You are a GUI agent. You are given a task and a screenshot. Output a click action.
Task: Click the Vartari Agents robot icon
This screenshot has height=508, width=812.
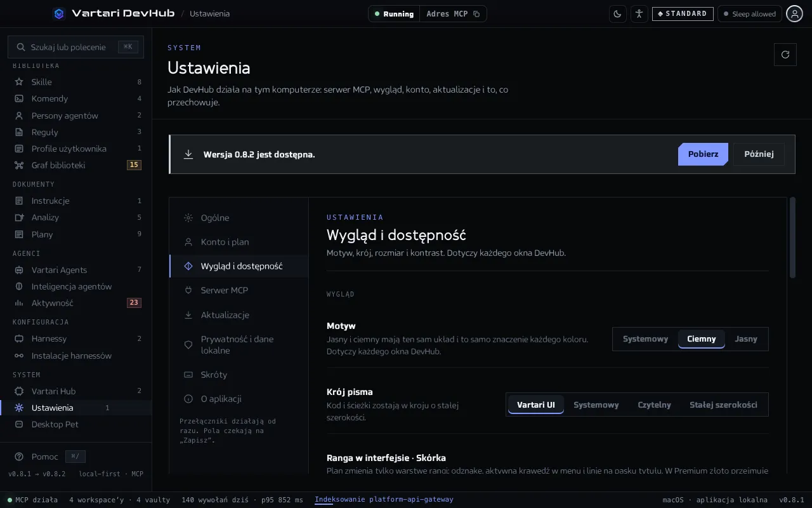click(x=19, y=270)
